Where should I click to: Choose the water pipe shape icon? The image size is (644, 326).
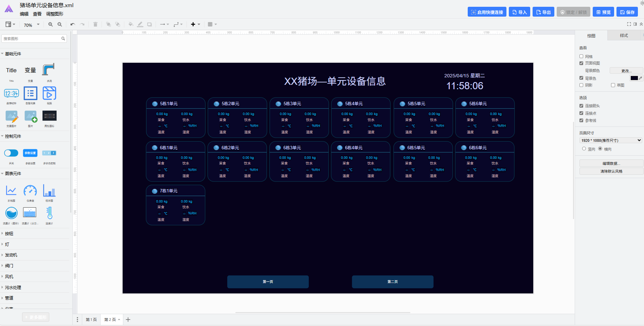49,70
